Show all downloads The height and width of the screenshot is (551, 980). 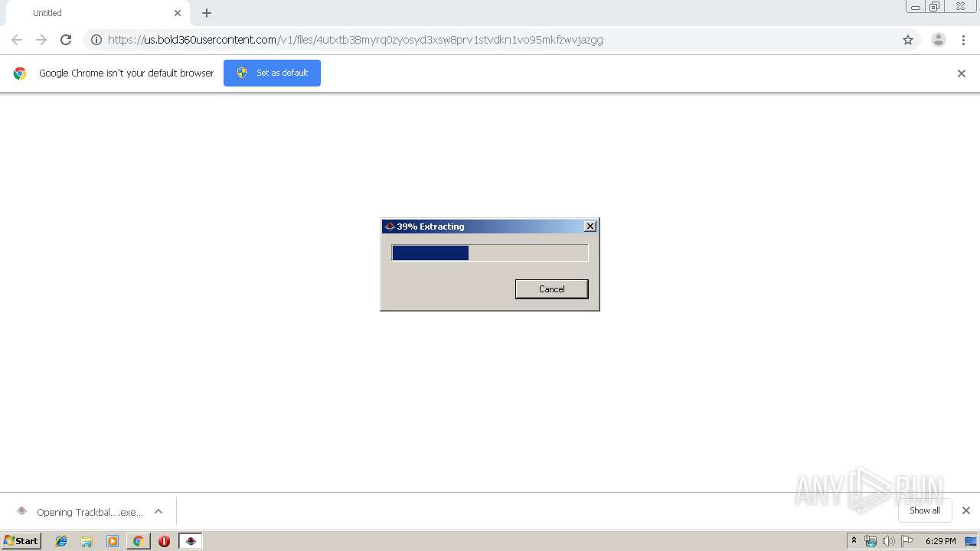click(x=925, y=510)
